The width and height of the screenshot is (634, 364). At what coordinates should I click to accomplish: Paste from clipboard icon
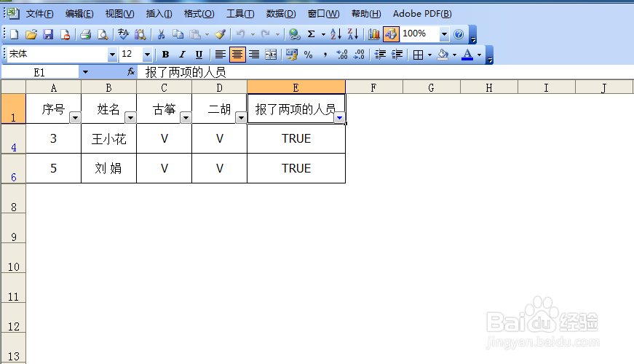(x=195, y=34)
